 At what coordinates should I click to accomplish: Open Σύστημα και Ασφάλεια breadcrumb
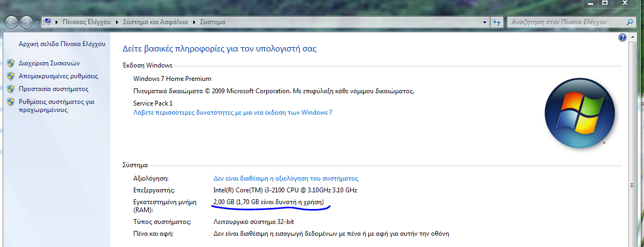154,23
